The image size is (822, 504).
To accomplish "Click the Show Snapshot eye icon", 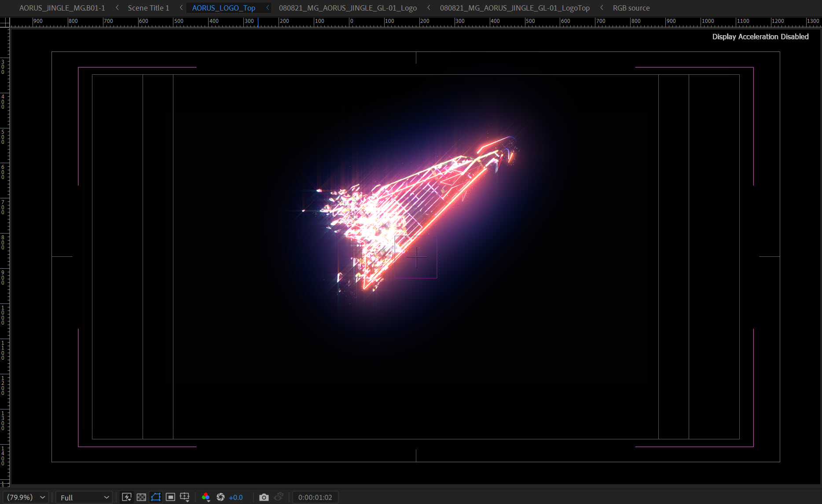I will 279,497.
